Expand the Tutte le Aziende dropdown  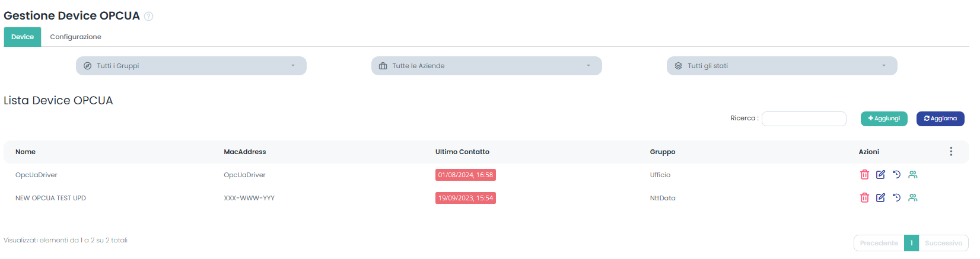point(486,66)
